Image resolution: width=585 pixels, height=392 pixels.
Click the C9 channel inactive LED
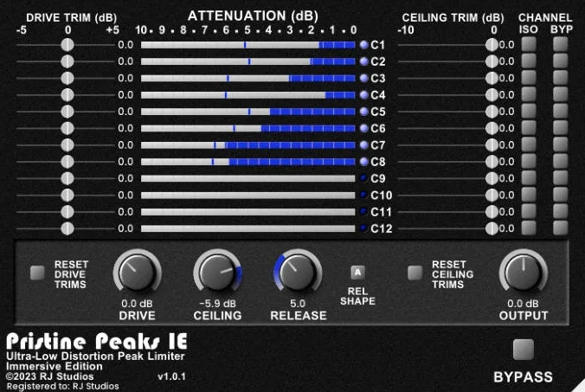(x=363, y=178)
